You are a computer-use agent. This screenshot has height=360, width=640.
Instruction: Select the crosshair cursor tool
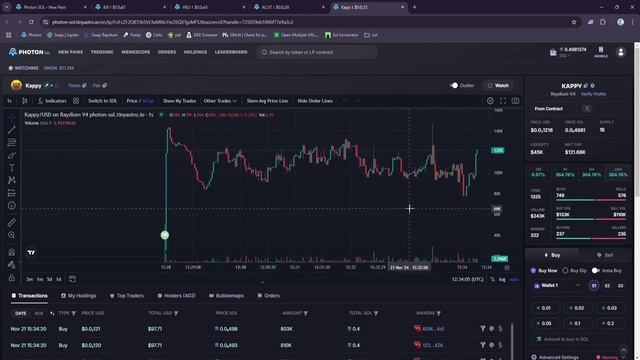click(11, 117)
